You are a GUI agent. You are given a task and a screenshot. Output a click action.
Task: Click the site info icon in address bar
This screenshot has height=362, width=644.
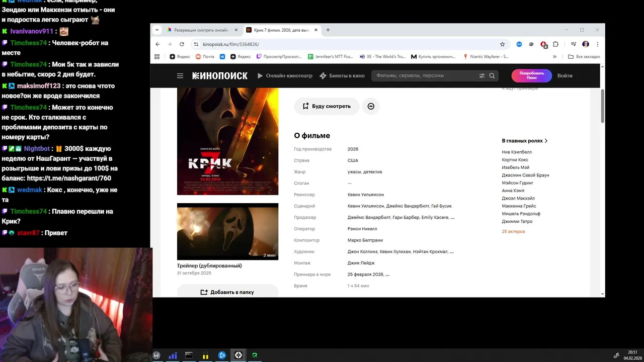coord(196,44)
